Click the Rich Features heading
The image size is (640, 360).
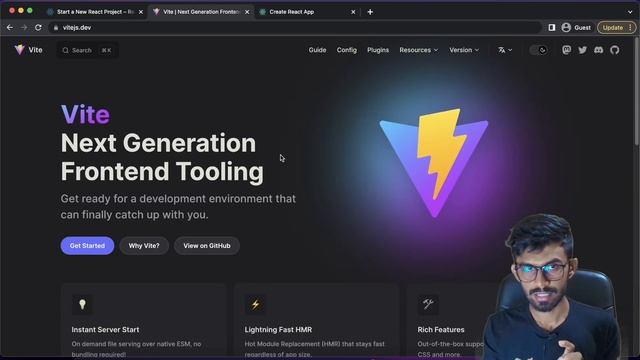441,329
